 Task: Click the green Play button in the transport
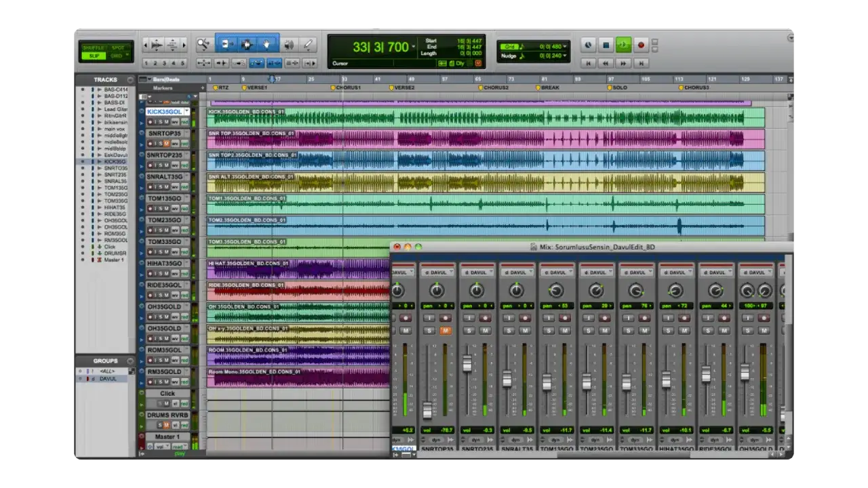pos(623,45)
